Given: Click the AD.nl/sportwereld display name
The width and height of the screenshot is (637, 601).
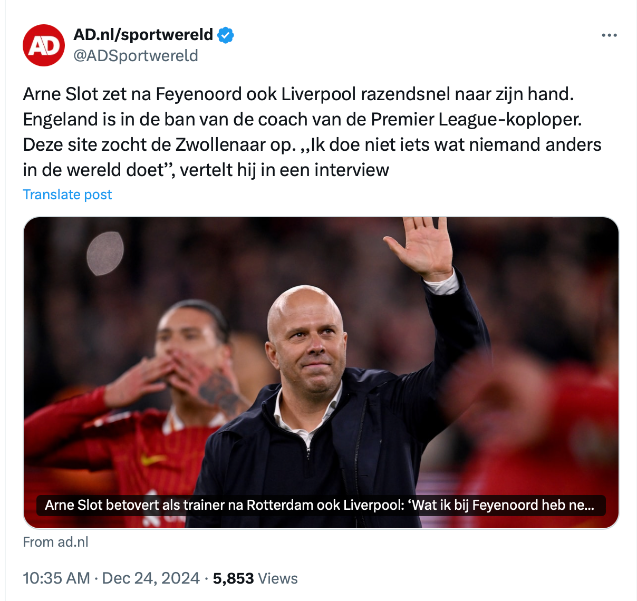Looking at the screenshot, I should coord(143,35).
